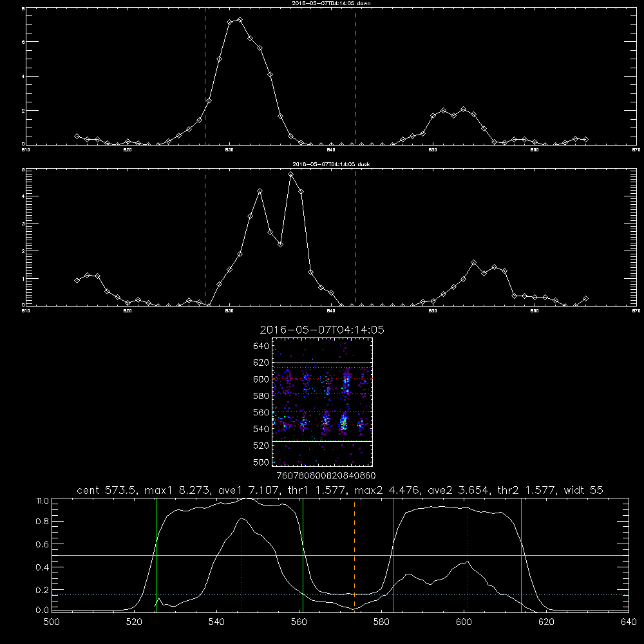Click the solid green line near 561 in bottom plot
The image size is (644, 644).
(303, 554)
